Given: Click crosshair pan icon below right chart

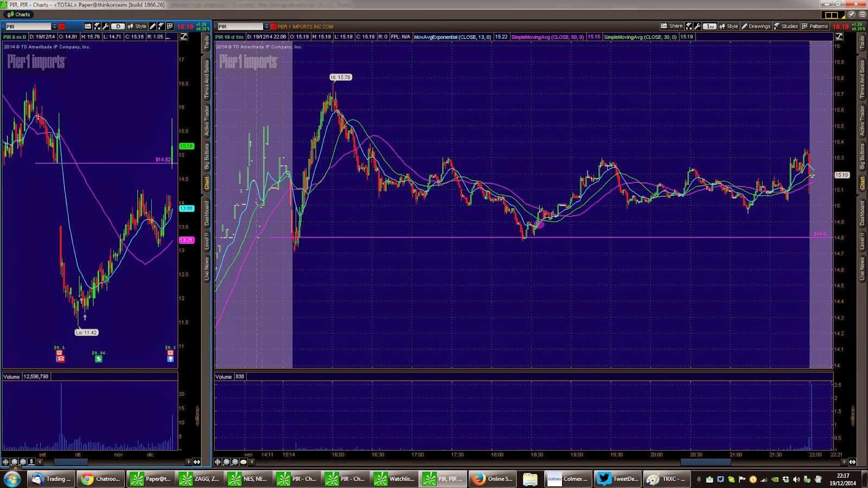Looking at the screenshot, I should pos(218,462).
